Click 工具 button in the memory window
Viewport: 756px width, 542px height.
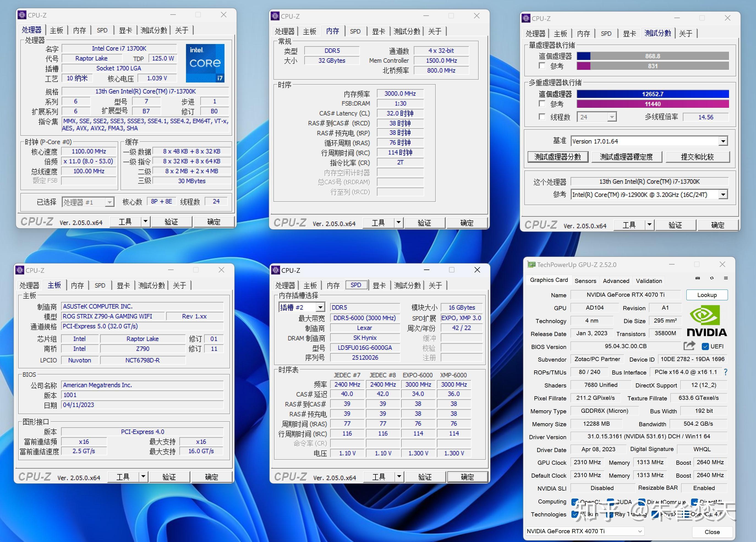378,223
